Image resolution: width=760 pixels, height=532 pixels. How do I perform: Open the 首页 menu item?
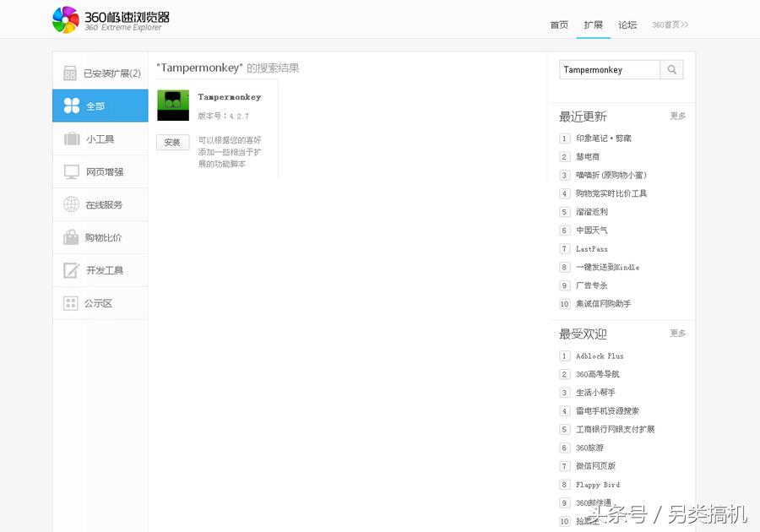pyautogui.click(x=558, y=25)
